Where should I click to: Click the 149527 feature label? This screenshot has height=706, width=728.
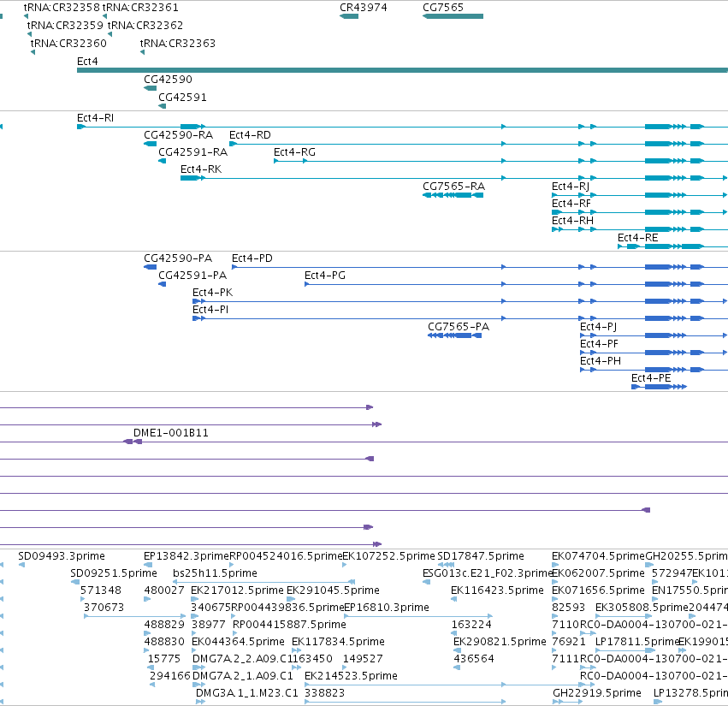tap(363, 659)
